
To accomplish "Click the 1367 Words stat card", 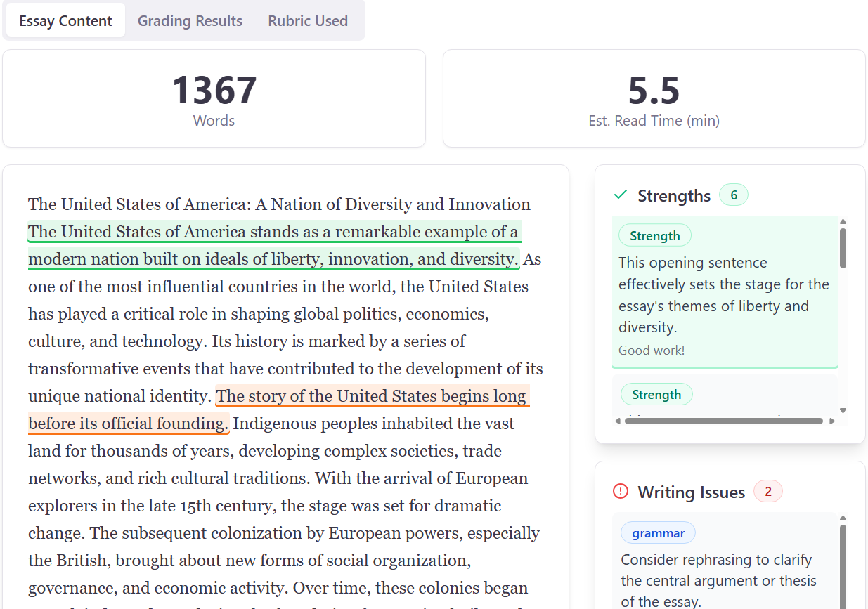I will 214,98.
